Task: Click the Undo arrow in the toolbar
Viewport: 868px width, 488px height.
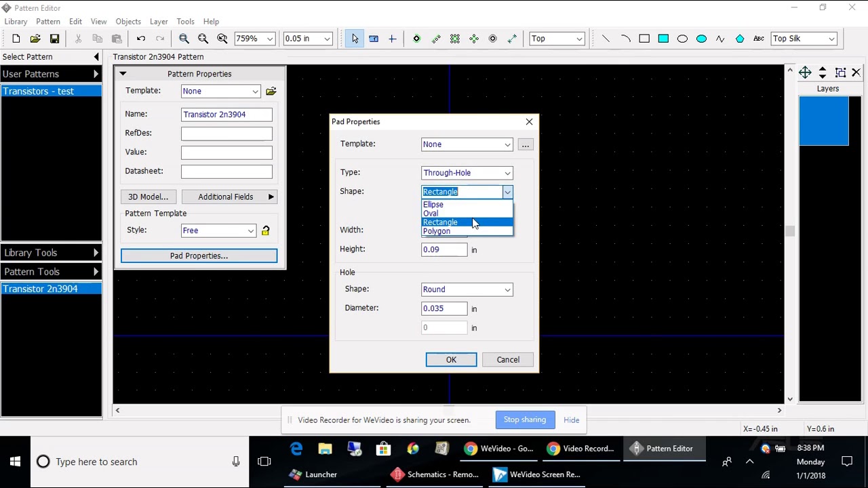Action: pos(141,39)
